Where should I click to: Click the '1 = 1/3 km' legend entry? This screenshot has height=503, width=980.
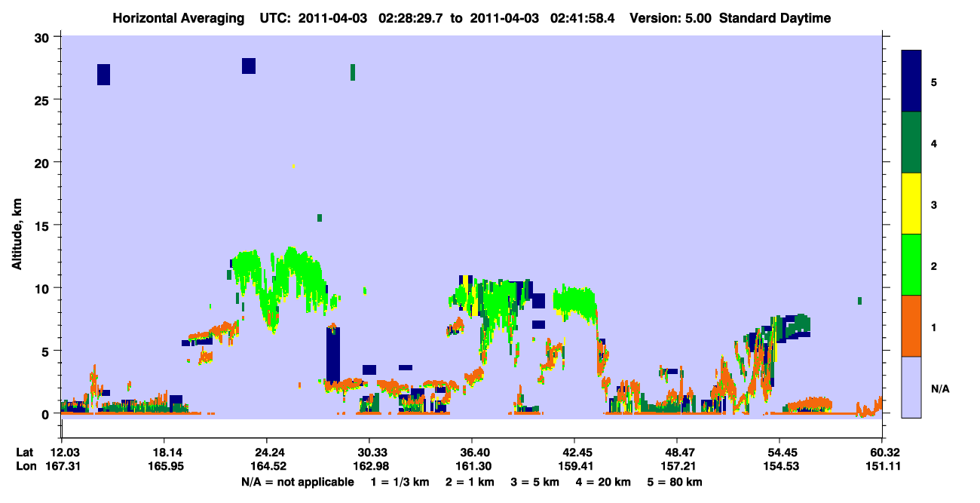(400, 482)
